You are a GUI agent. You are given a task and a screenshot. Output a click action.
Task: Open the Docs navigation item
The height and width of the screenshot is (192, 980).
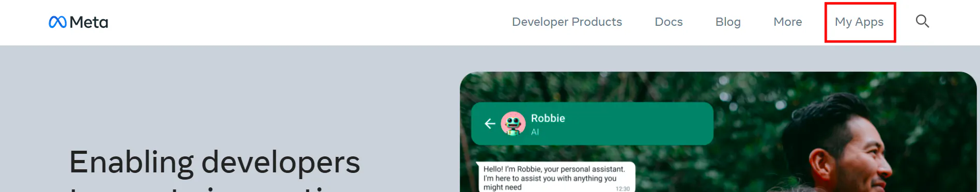[668, 22]
